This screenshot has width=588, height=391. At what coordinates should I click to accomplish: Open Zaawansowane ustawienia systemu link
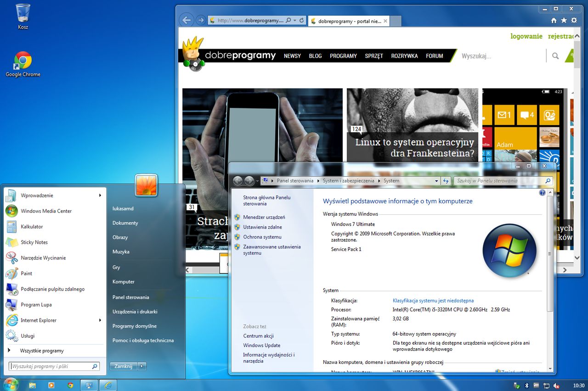coord(272,250)
